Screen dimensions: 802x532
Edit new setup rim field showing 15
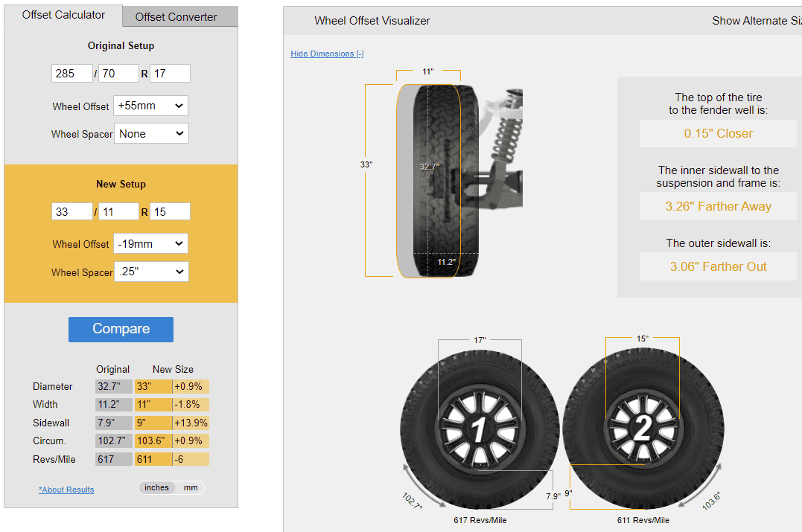[x=170, y=211]
